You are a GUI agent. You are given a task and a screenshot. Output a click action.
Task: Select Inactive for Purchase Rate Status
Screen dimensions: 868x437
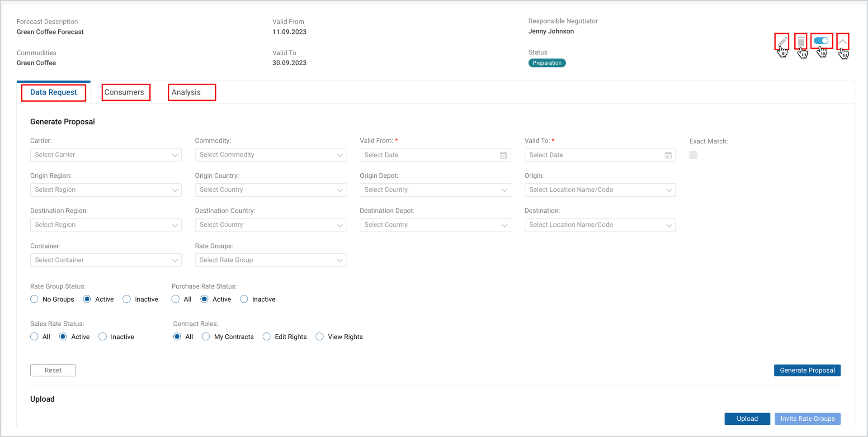244,299
